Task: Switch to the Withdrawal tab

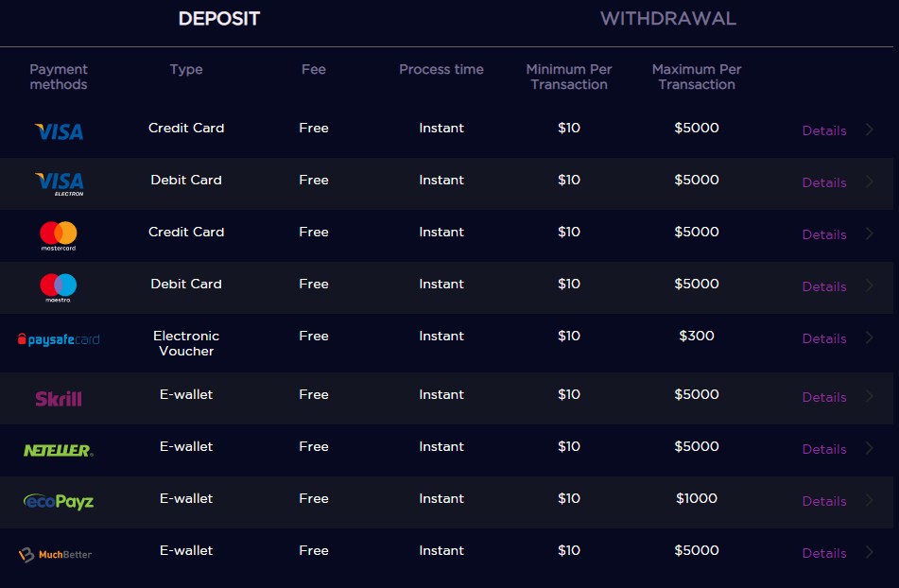Action: pyautogui.click(x=668, y=18)
